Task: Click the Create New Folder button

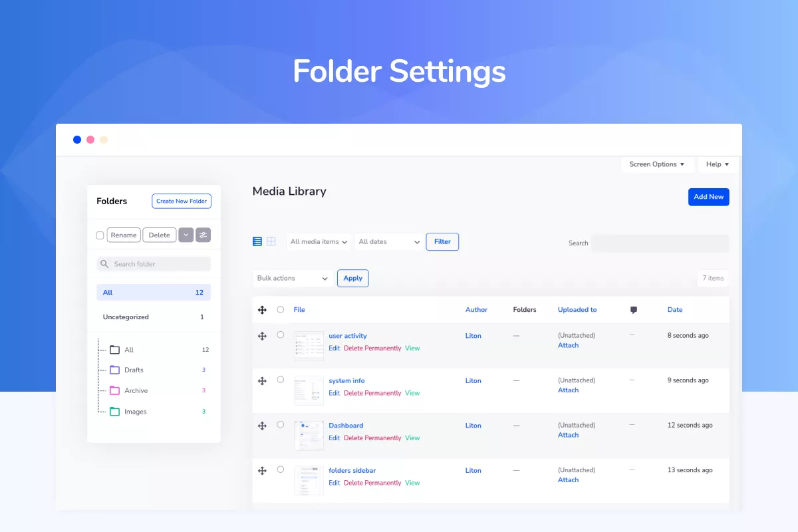Action: 182,201
